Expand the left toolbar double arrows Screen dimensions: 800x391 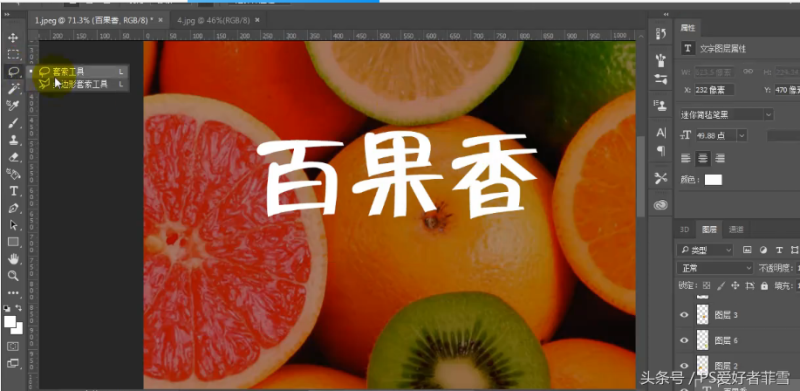pyautogui.click(x=7, y=14)
